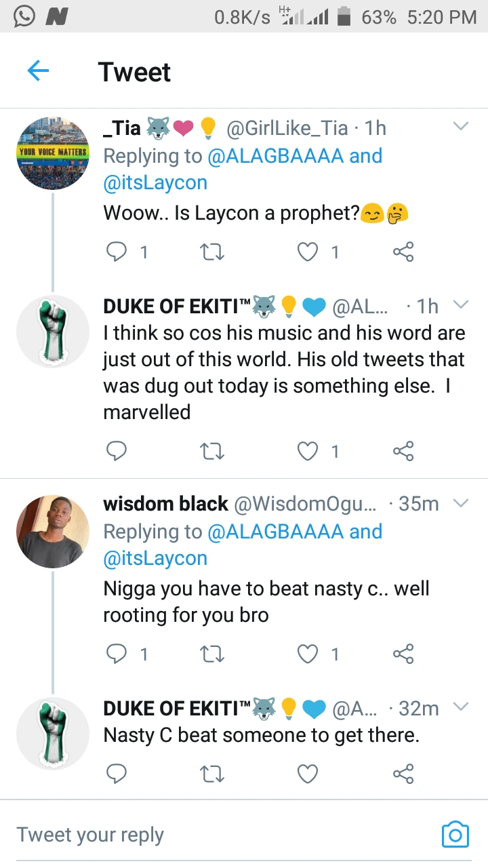Viewport: 488px width, 868px height.
Task: Like _Tia's "Is Laycon a prophet" tweet
Action: pos(308,252)
